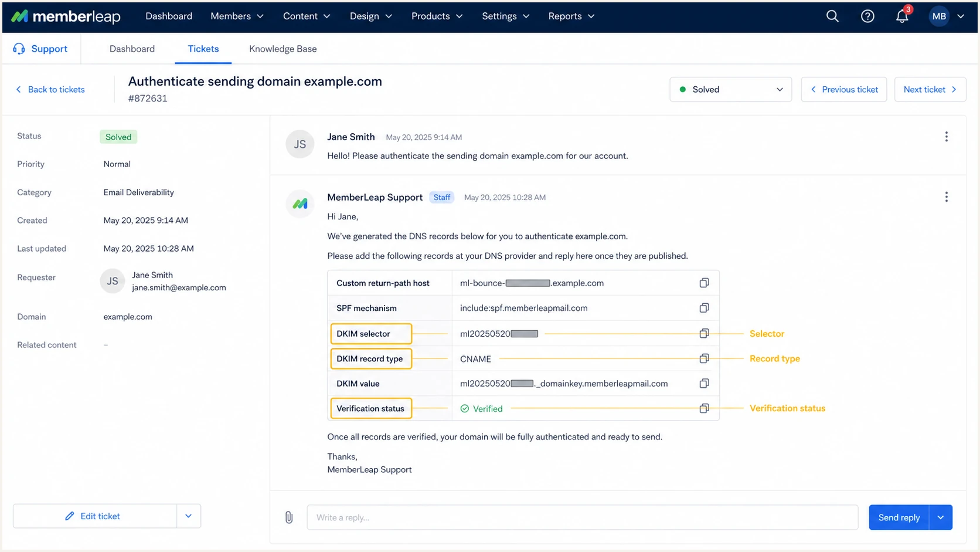This screenshot has height=552, width=980.
Task: Click the CNAME record type value
Action: [475, 358]
